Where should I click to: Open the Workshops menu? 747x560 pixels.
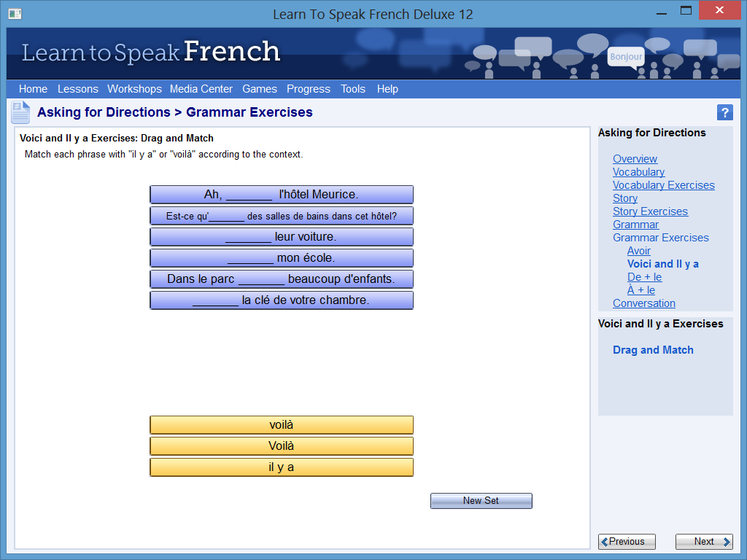134,89
